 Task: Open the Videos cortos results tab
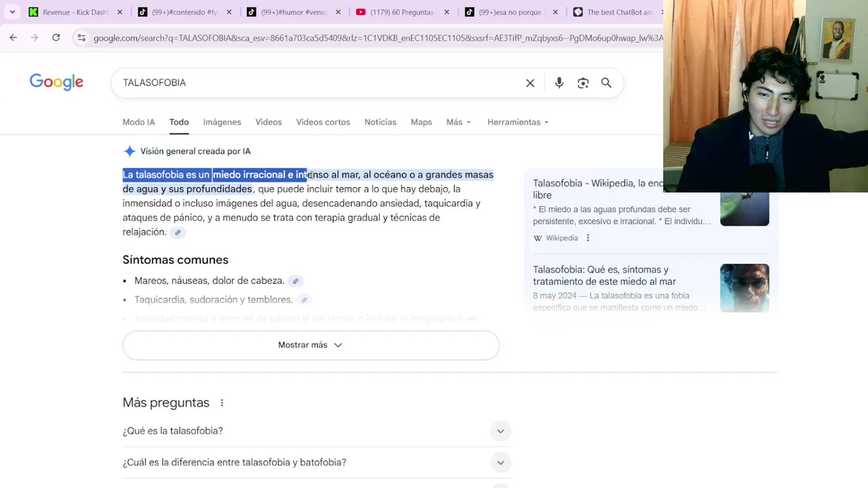click(323, 122)
